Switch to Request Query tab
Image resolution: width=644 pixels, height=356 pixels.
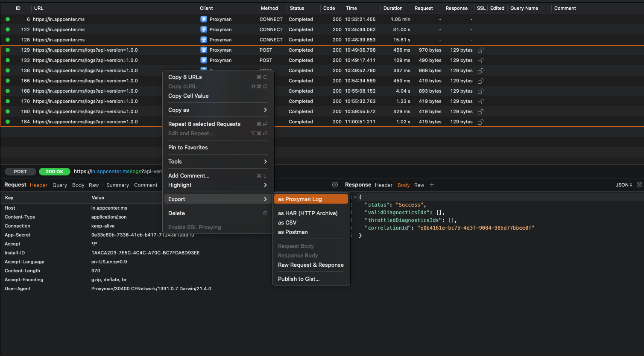60,185
